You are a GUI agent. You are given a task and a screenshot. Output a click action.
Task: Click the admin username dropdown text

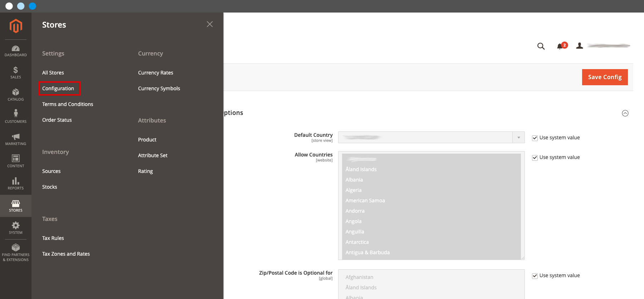[x=609, y=46]
